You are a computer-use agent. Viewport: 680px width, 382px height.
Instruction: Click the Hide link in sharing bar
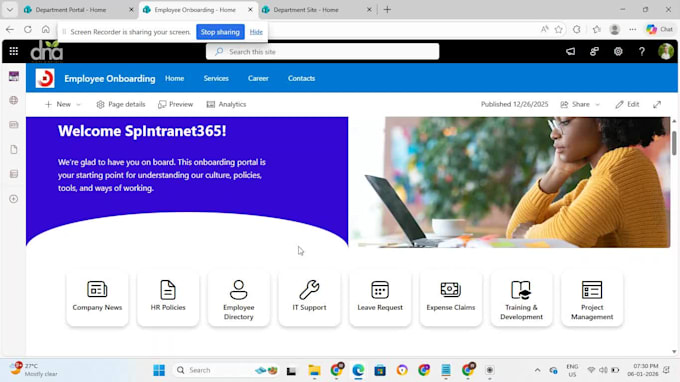[256, 32]
